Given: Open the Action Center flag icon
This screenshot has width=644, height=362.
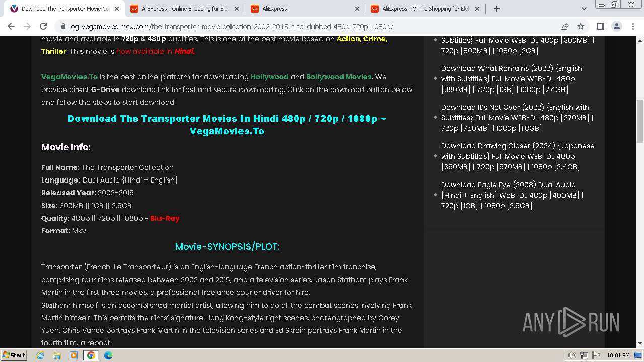Looking at the screenshot, I should 596,355.
